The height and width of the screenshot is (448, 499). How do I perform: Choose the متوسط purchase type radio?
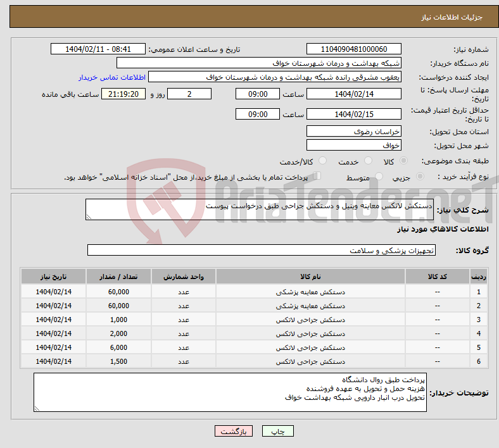coord(379,176)
